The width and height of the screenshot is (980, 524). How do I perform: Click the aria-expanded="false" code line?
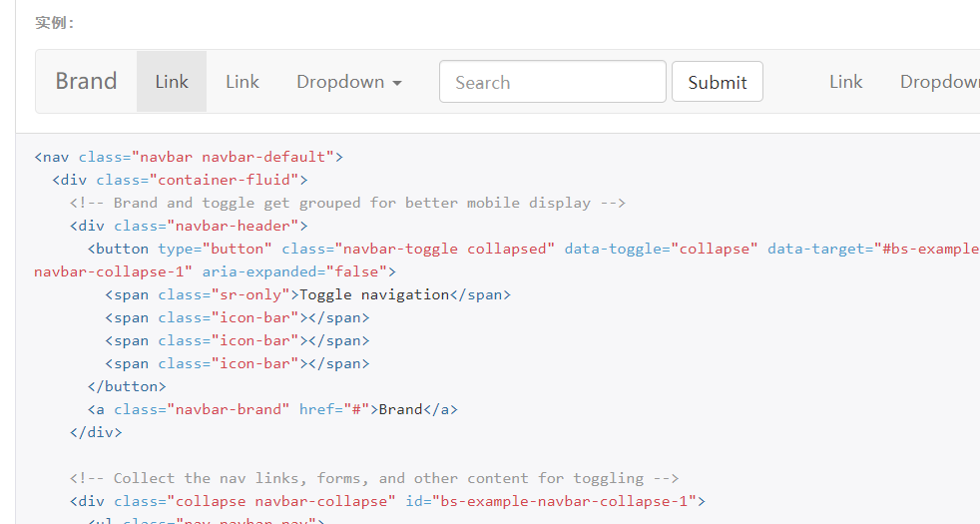tap(215, 272)
